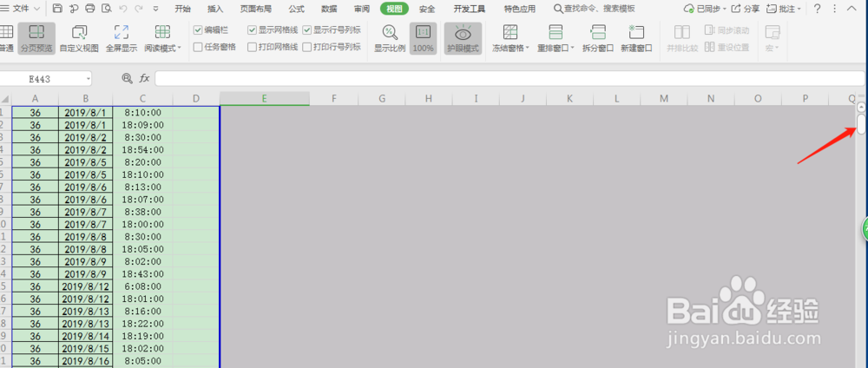Open the 文件 file menu dropdown
This screenshot has height=368, width=868.
tap(21, 9)
